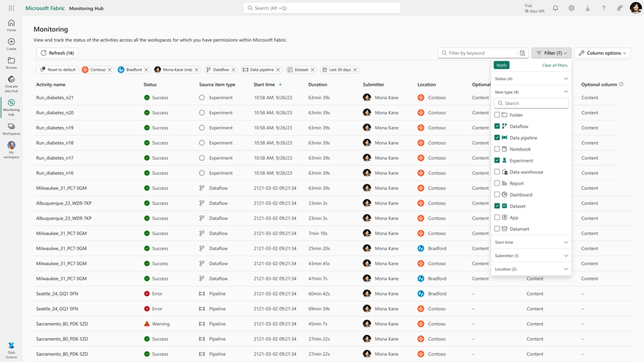Check the Dashboard item type

tap(497, 194)
